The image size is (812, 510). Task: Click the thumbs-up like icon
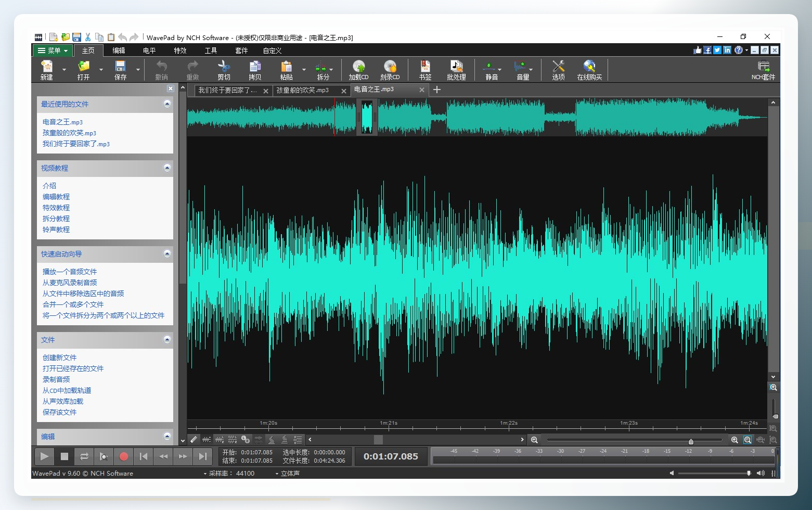698,50
